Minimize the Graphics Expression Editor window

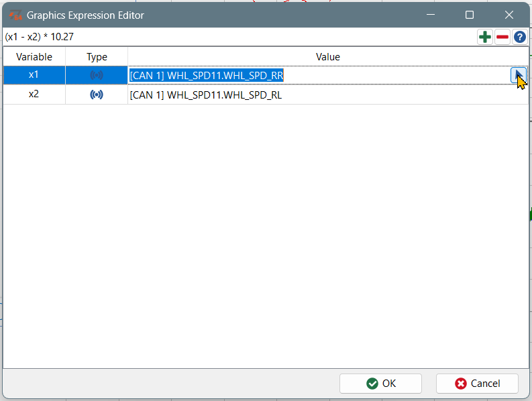click(x=431, y=15)
